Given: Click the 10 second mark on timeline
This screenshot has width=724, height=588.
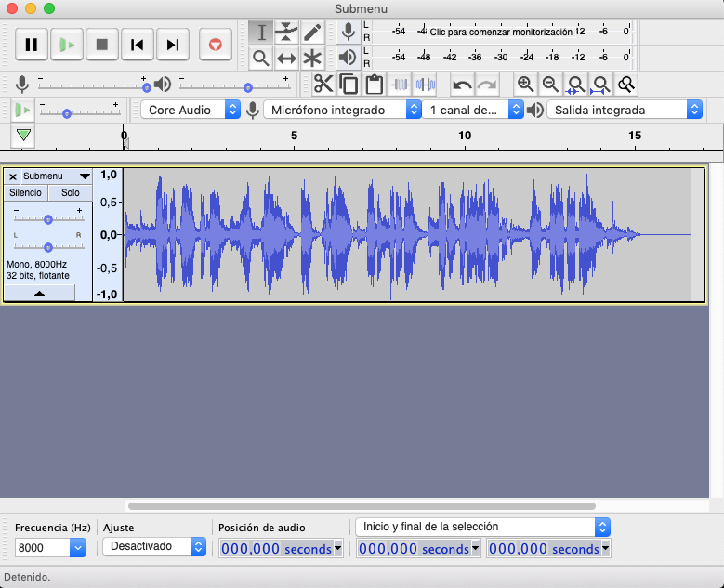Looking at the screenshot, I should pos(465,136).
